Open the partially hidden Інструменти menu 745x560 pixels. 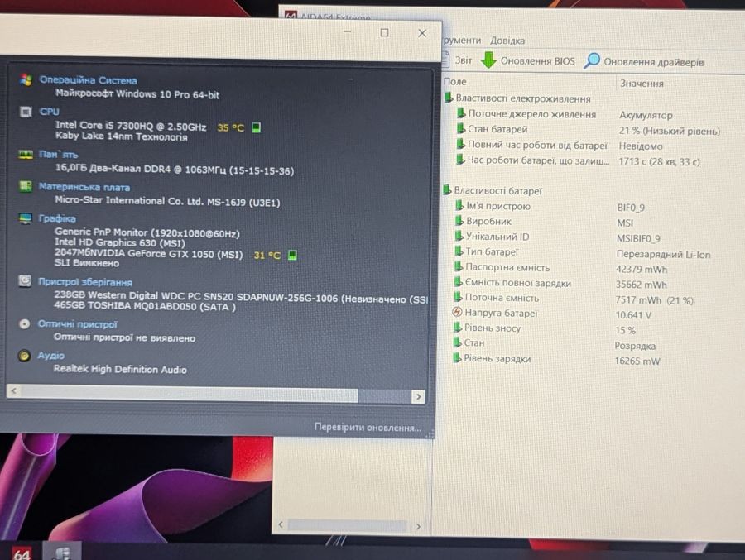point(461,40)
